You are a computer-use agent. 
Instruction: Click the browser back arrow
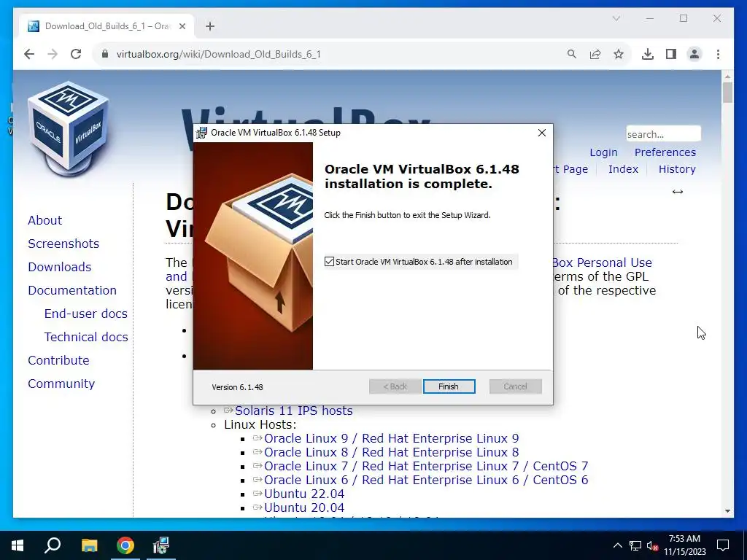(29, 54)
